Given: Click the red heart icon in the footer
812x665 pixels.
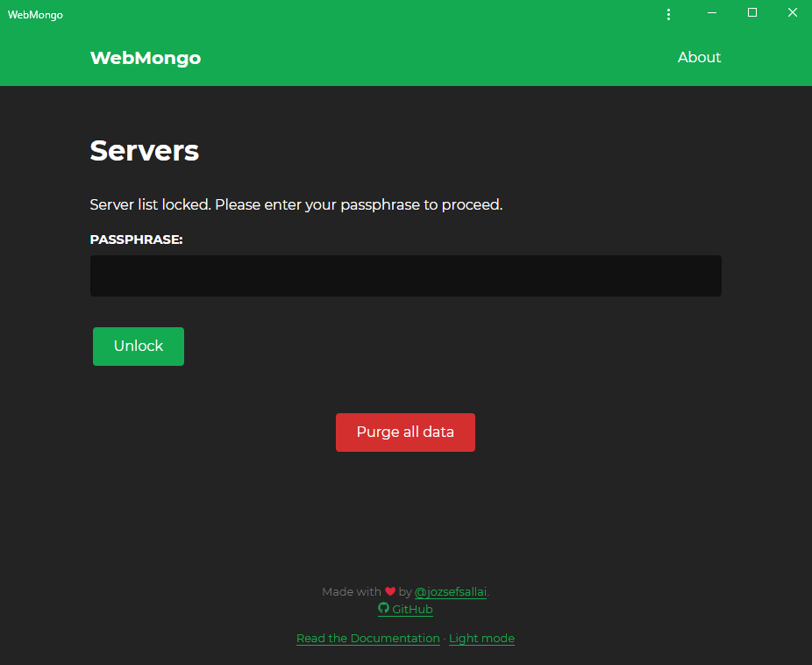Looking at the screenshot, I should pyautogui.click(x=392, y=590).
